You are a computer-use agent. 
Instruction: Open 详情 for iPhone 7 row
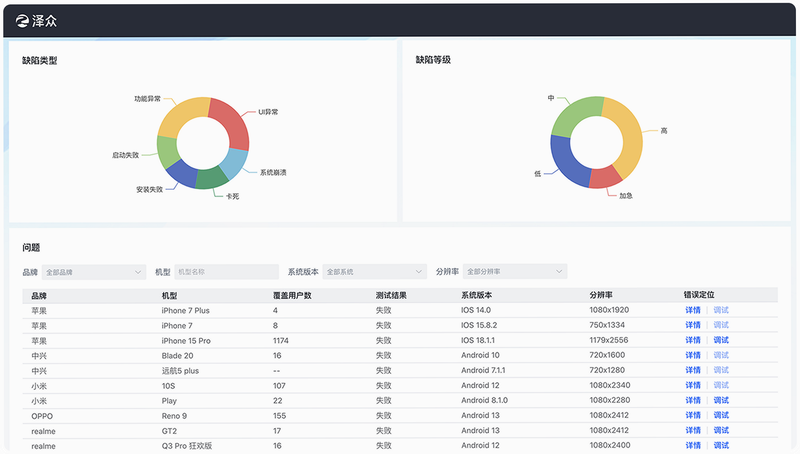[693, 325]
